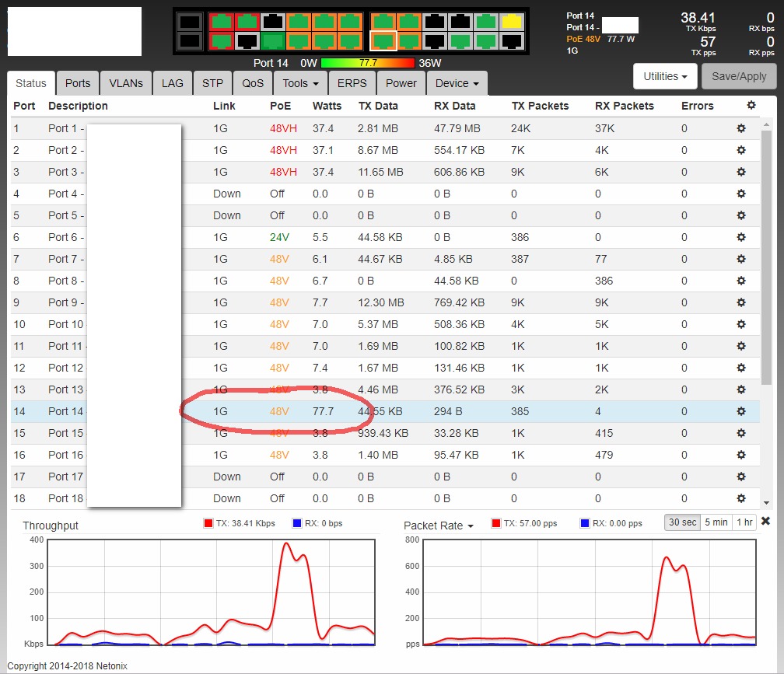Screen dimensions: 784x674
Task: Close the graph panel with X icon
Action: click(x=765, y=522)
